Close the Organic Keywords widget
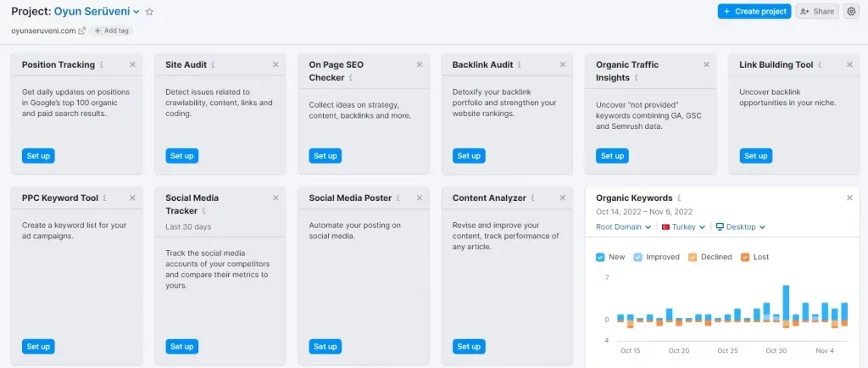This screenshot has width=868, height=368. [849, 198]
